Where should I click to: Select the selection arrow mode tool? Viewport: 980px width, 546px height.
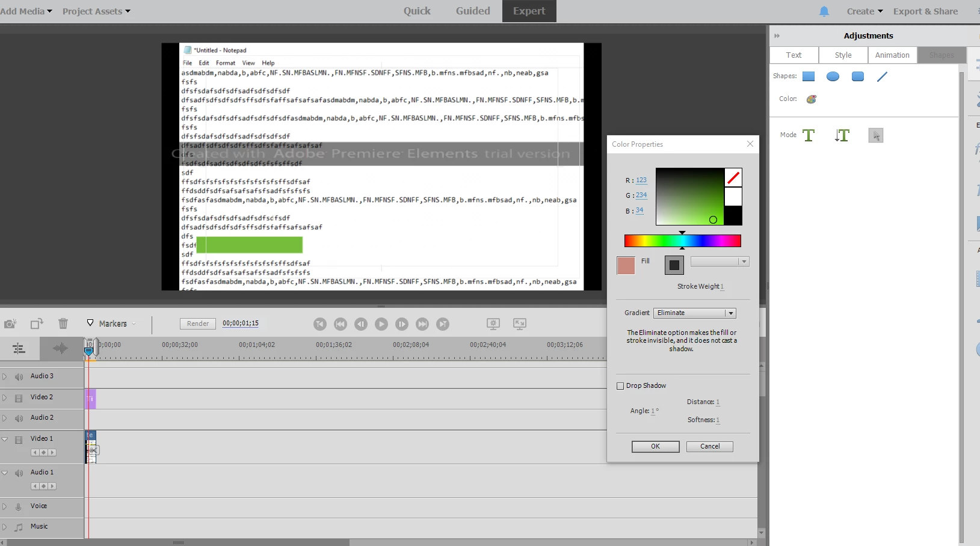(876, 135)
